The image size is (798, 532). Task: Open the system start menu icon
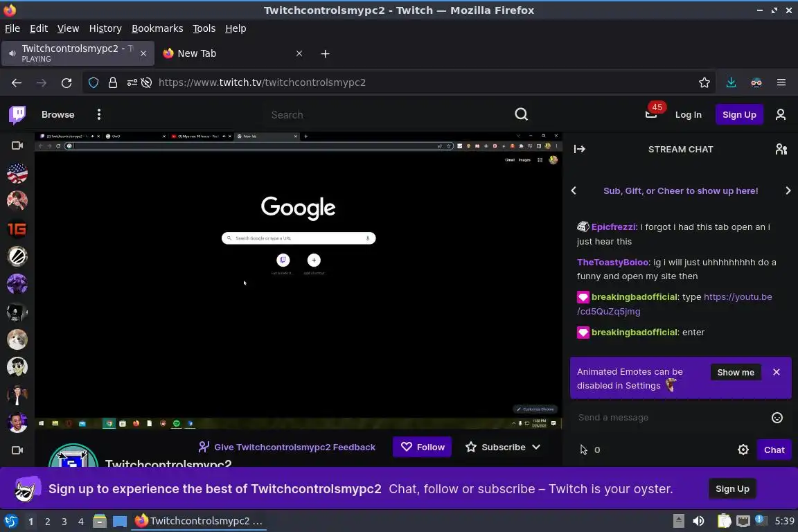pos(10,521)
